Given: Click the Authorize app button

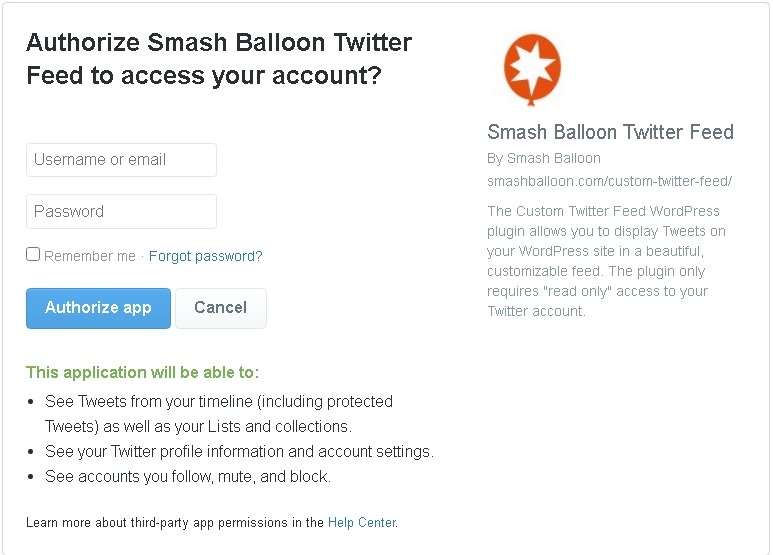Looking at the screenshot, I should (x=99, y=308).
